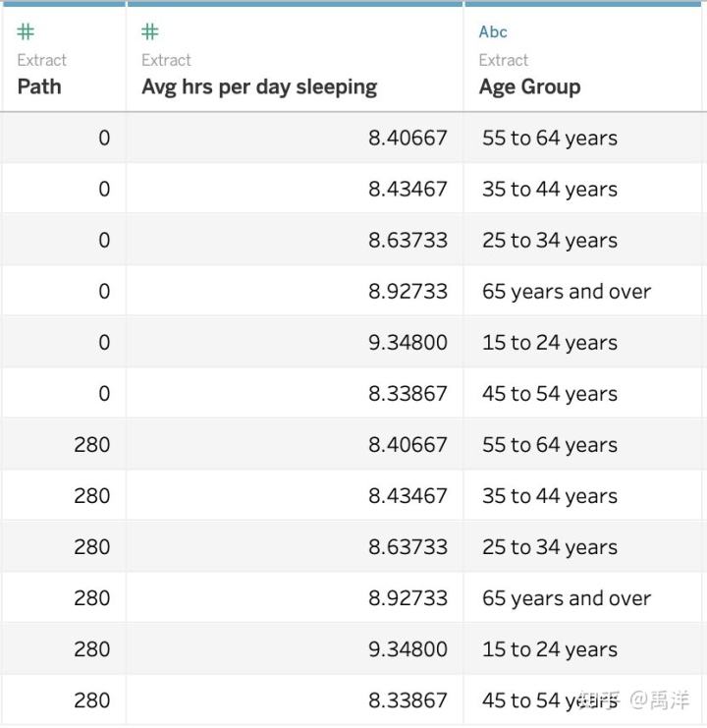Click the second 8.92733 value cell

click(x=408, y=598)
